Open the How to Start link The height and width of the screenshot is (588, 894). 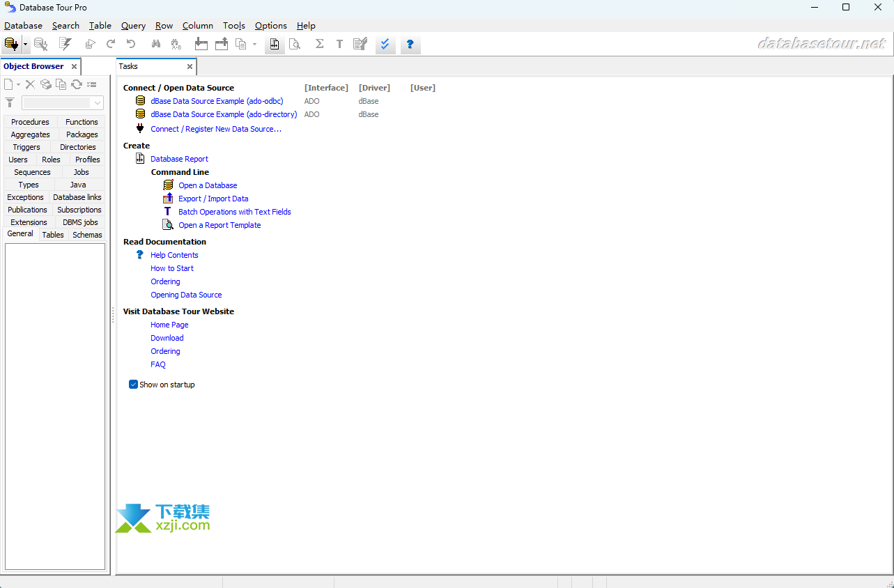172,268
